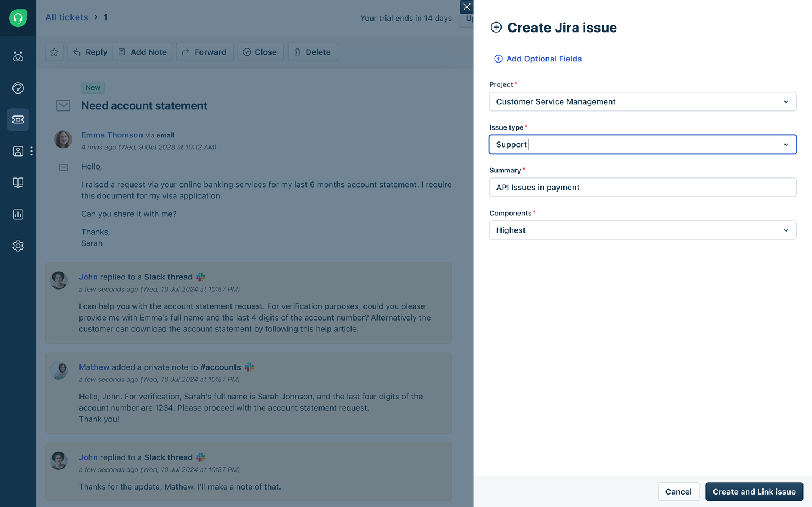Click the small envelope icon beside the message
The image size is (812, 507).
point(64,167)
